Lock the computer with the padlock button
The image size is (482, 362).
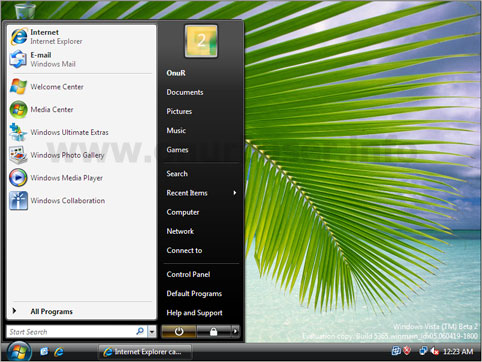pos(213,332)
